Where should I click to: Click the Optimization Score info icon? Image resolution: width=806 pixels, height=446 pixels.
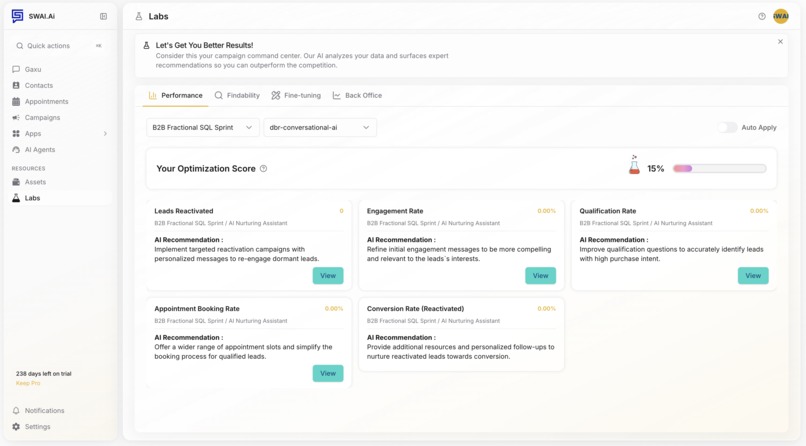click(x=263, y=169)
